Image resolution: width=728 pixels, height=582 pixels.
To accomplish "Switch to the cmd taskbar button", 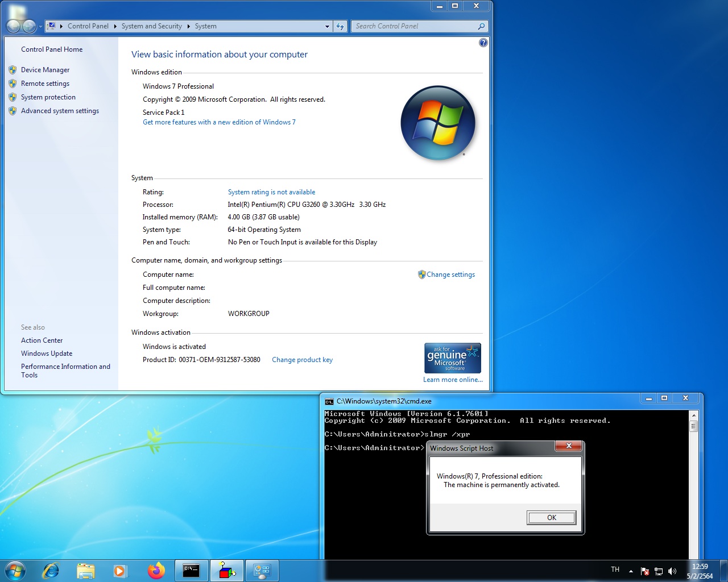I will [191, 571].
